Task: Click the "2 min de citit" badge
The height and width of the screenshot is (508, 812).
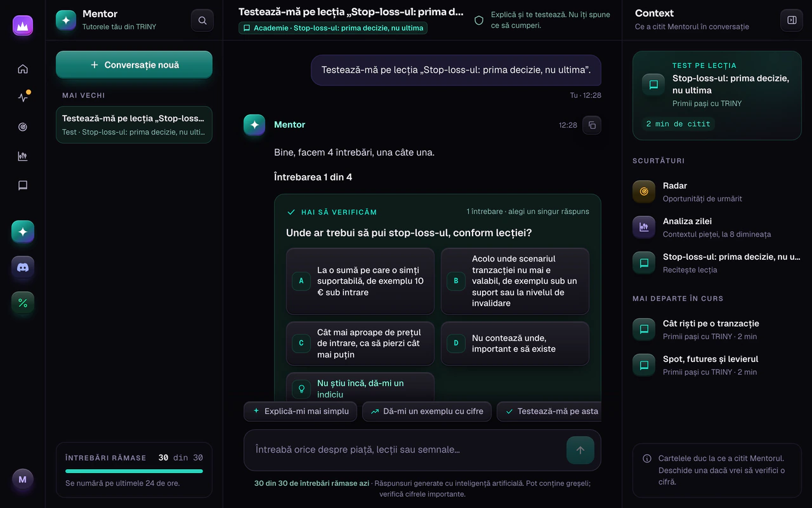Action: [678, 124]
